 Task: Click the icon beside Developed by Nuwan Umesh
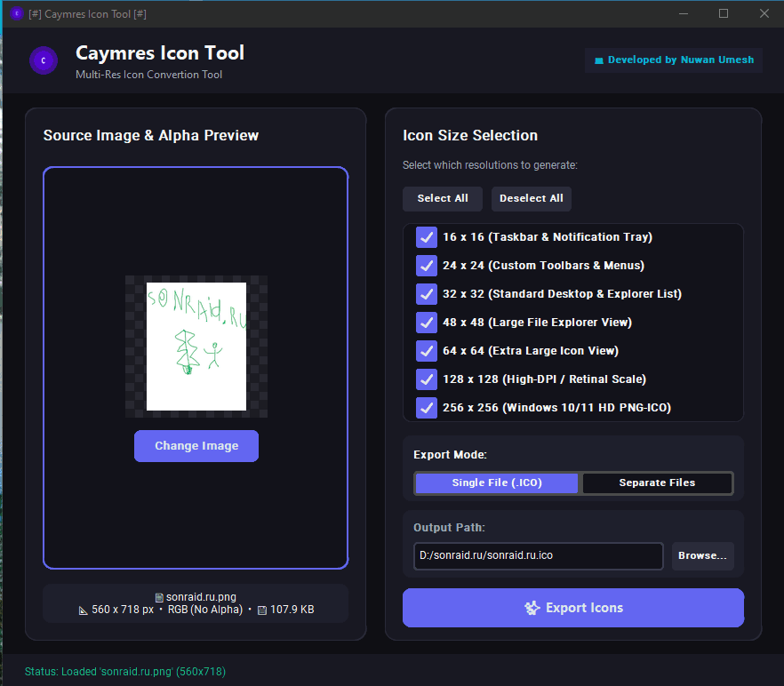point(598,60)
